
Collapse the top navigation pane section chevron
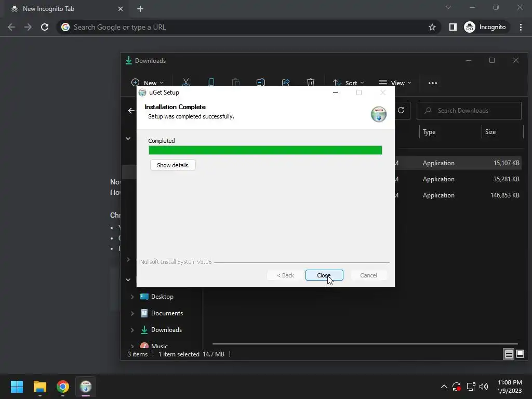[x=128, y=138]
